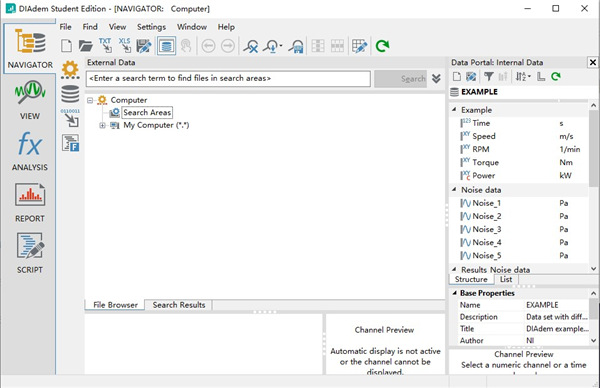The width and height of the screenshot is (600, 388).
Task: Expand advanced search double-chevron
Action: [x=436, y=78]
